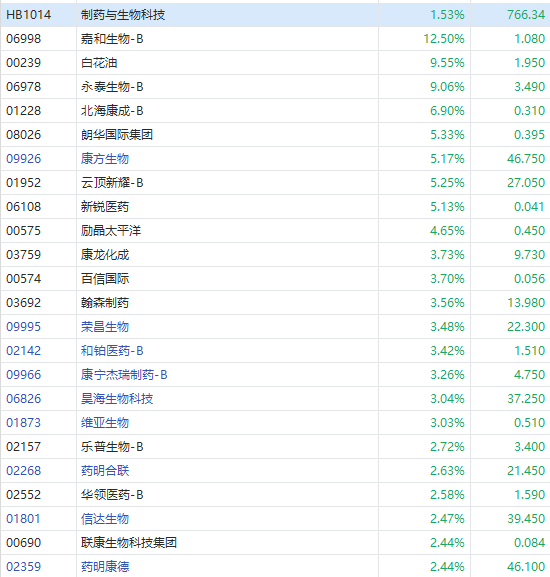The height and width of the screenshot is (577, 550).
Task: Click the 信达生物 link
Action: point(105,518)
